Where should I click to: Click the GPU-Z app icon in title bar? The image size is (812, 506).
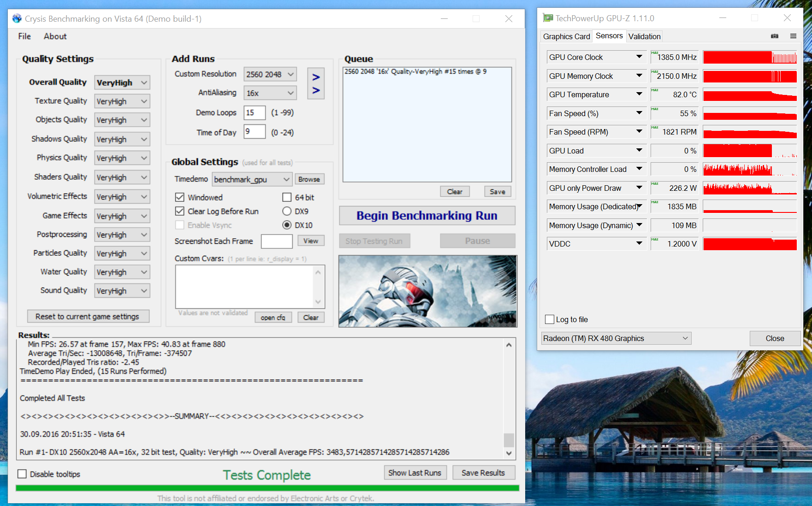click(x=548, y=18)
